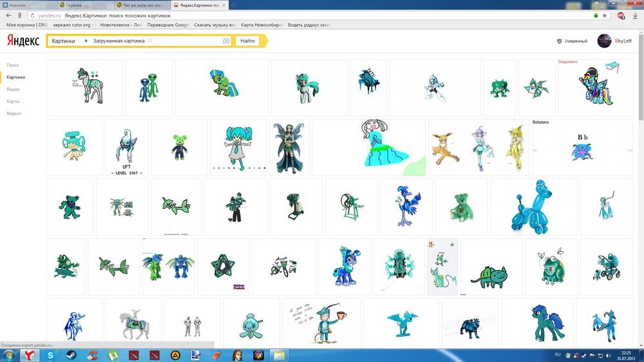Click the RU language indicator
The image size is (644, 362).
pyautogui.click(x=558, y=355)
